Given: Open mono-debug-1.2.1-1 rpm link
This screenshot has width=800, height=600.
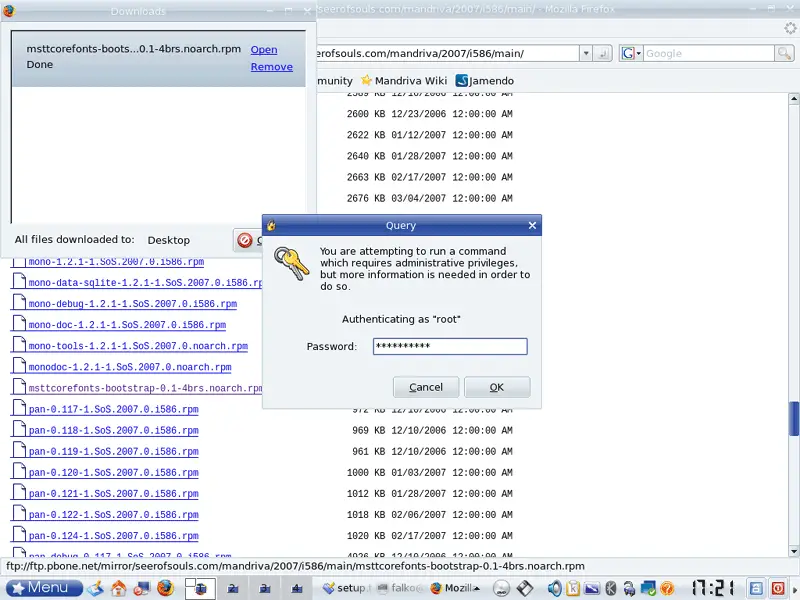Looking at the screenshot, I should click(x=133, y=304).
